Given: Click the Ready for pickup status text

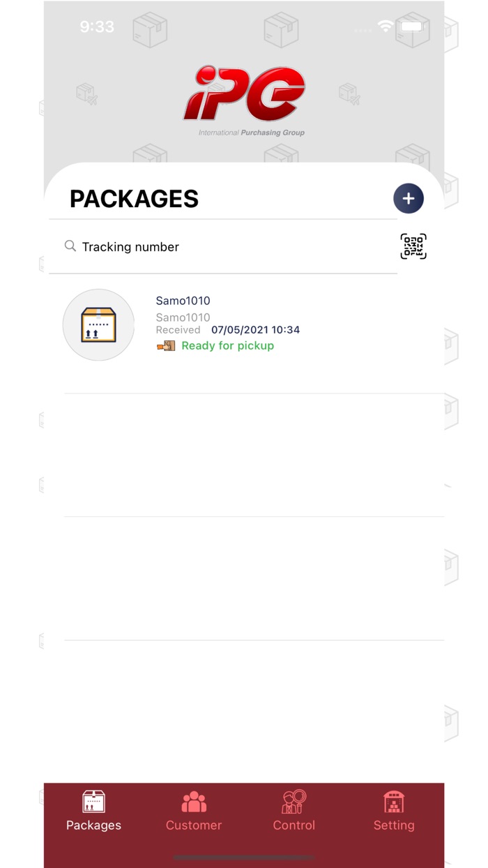Looking at the screenshot, I should 228,345.
